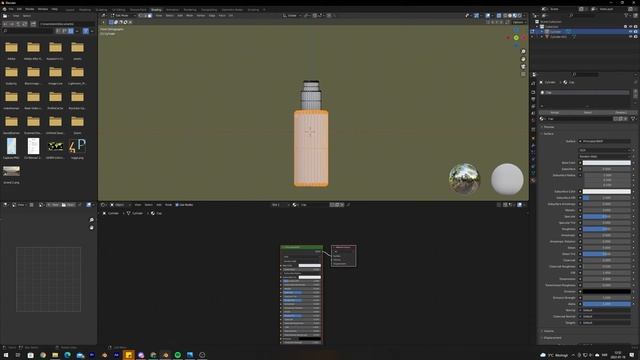Toggle camera view in viewport
Image resolution: width=640 pixels, height=360 pixels.
523,66
